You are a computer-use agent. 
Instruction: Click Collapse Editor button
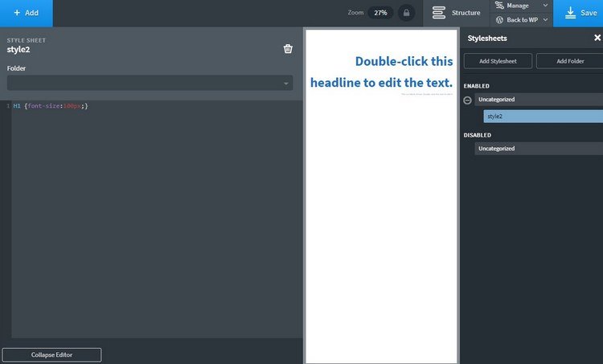click(51, 354)
